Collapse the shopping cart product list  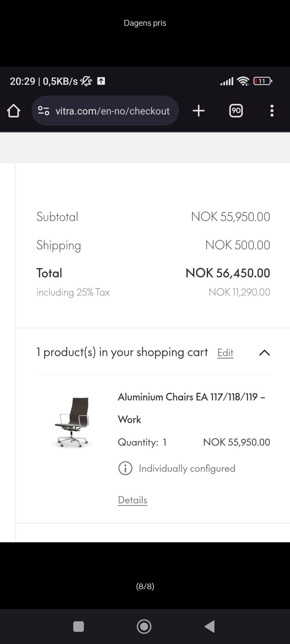264,353
